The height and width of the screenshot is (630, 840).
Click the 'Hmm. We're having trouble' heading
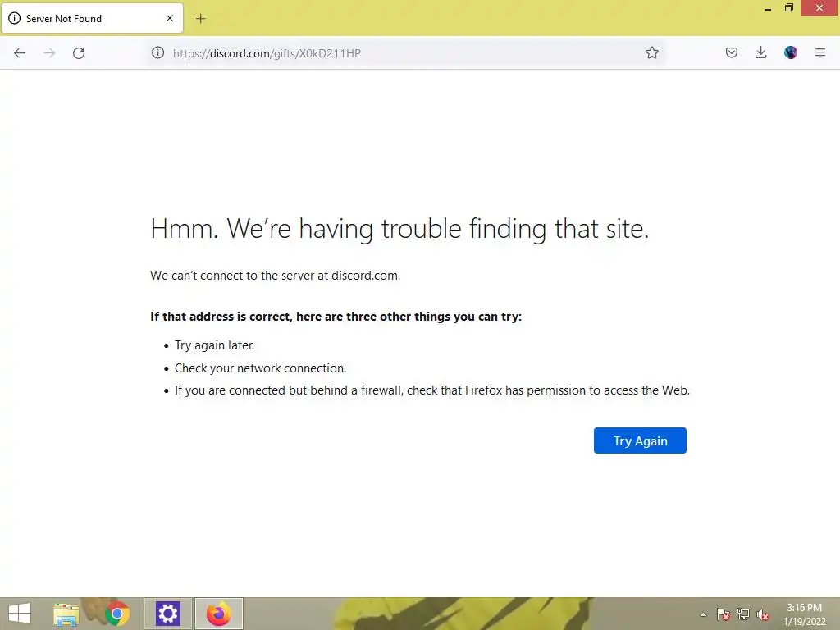[x=399, y=230]
